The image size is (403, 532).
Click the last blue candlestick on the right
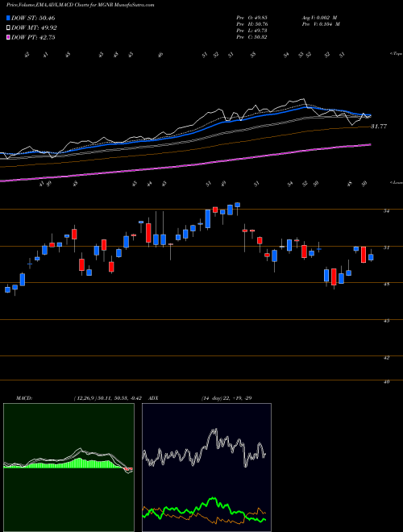(371, 257)
